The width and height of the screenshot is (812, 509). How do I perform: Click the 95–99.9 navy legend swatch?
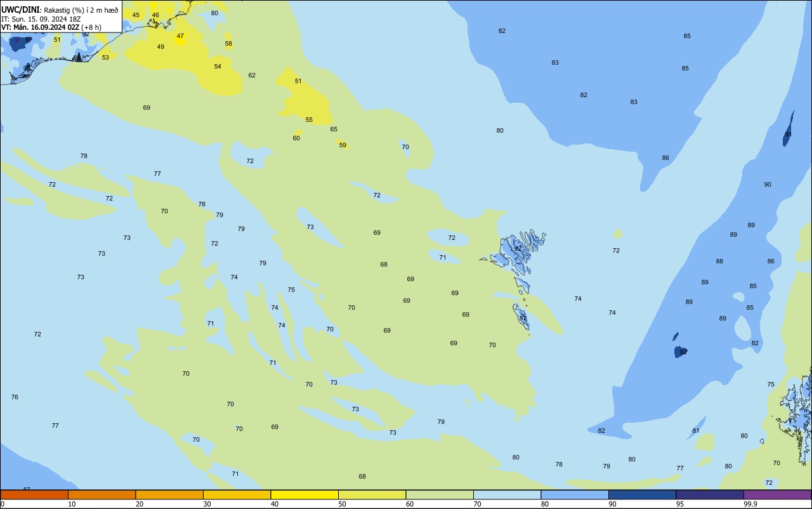[710, 494]
